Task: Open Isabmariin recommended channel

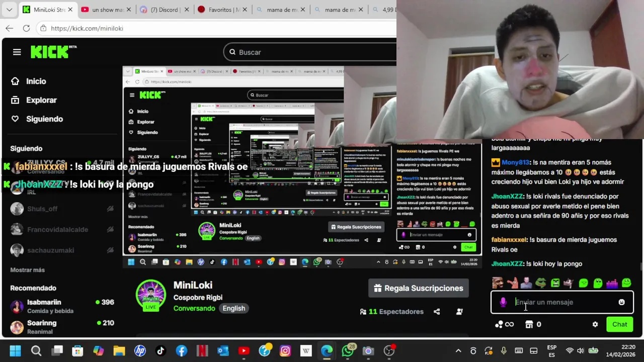Action: click(x=63, y=306)
